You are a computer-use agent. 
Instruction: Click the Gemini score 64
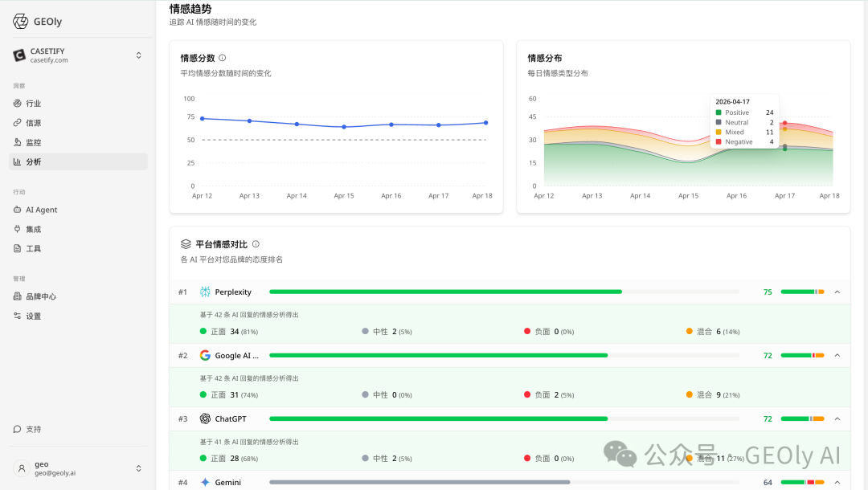click(x=768, y=482)
